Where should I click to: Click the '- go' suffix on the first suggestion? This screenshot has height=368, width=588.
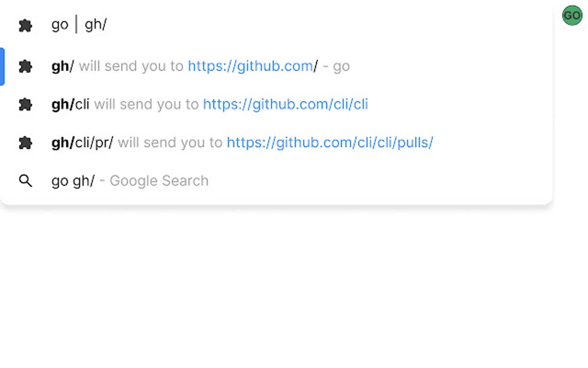(337, 66)
